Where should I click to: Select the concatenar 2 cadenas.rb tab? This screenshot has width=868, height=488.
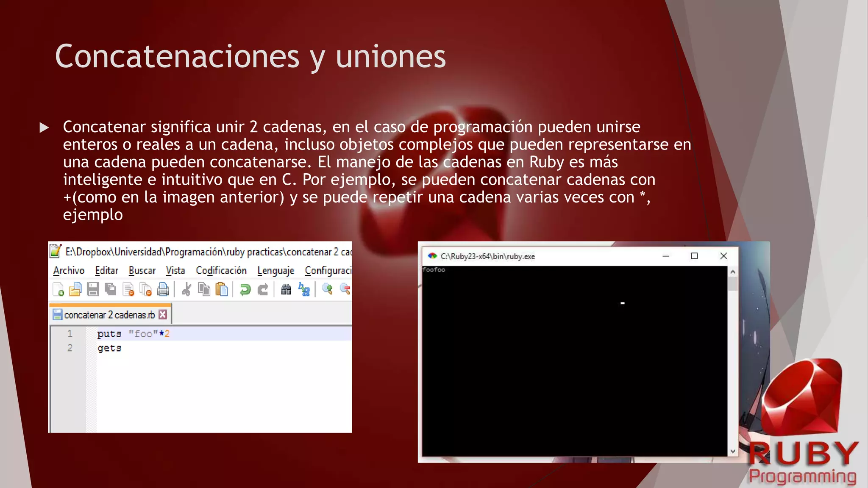pyautogui.click(x=109, y=315)
